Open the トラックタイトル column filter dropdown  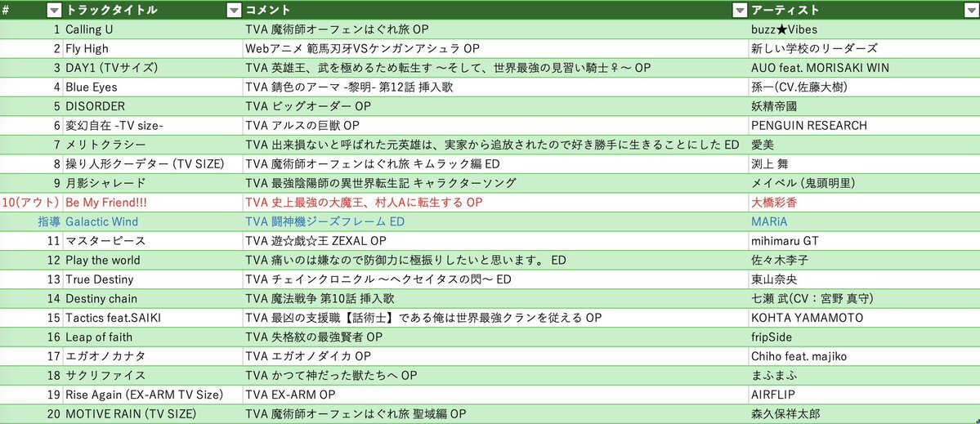pyautogui.click(x=234, y=10)
